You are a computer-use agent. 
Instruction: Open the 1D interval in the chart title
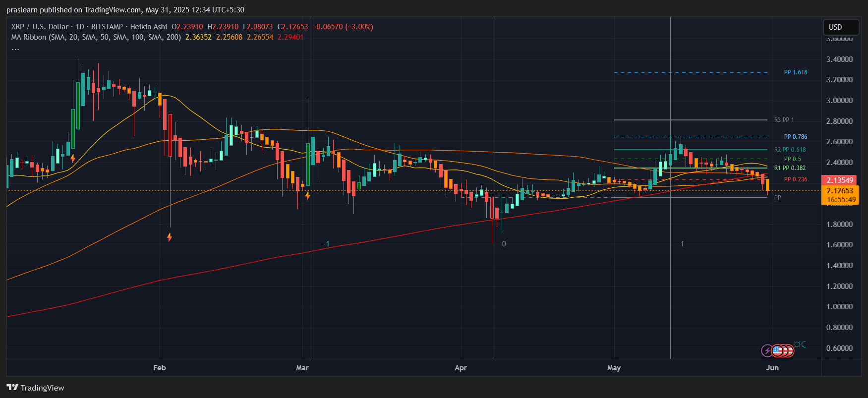tap(80, 27)
